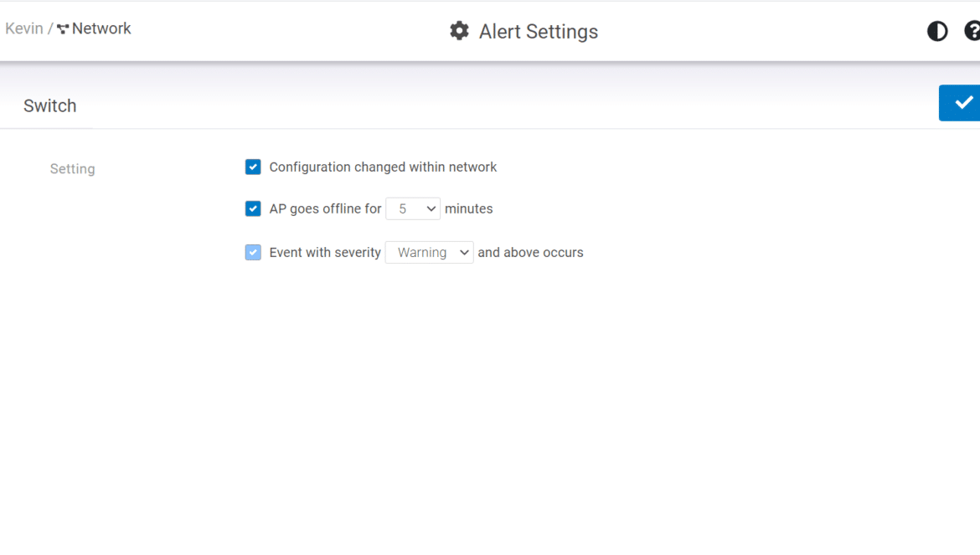The height and width of the screenshot is (555, 980).
Task: Open the offline minutes dropdown showing 5
Action: 413,208
